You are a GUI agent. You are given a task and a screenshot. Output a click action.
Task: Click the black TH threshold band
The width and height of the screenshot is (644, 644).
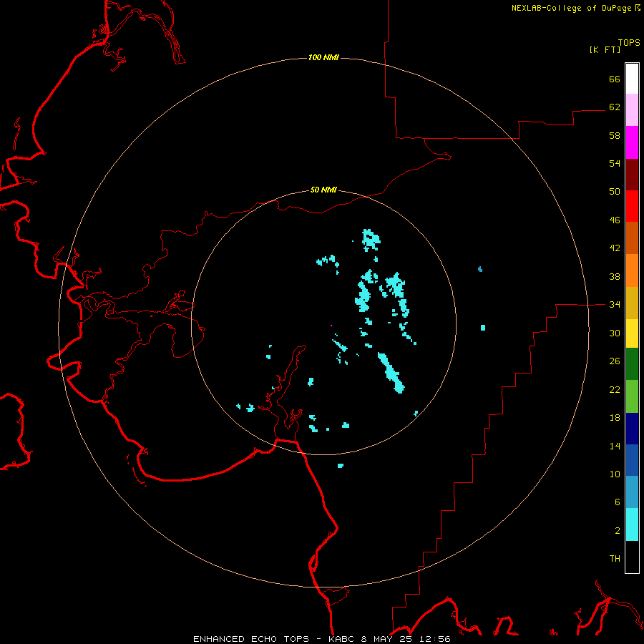632,557
